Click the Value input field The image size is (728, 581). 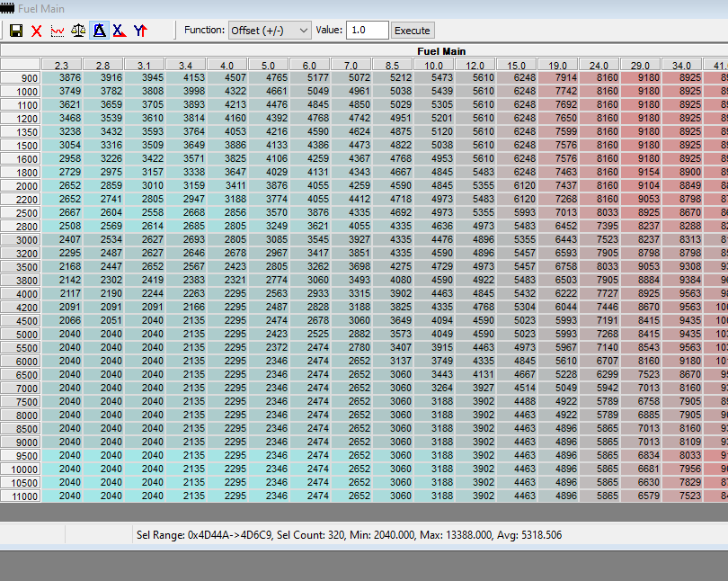367,31
